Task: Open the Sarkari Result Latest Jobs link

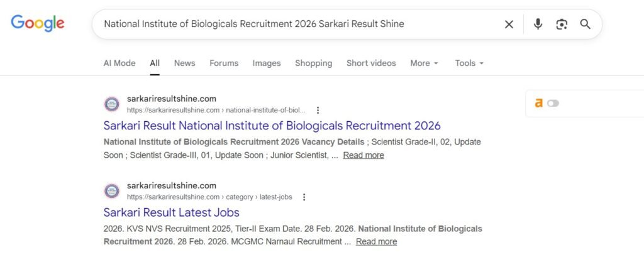Action: [x=171, y=212]
